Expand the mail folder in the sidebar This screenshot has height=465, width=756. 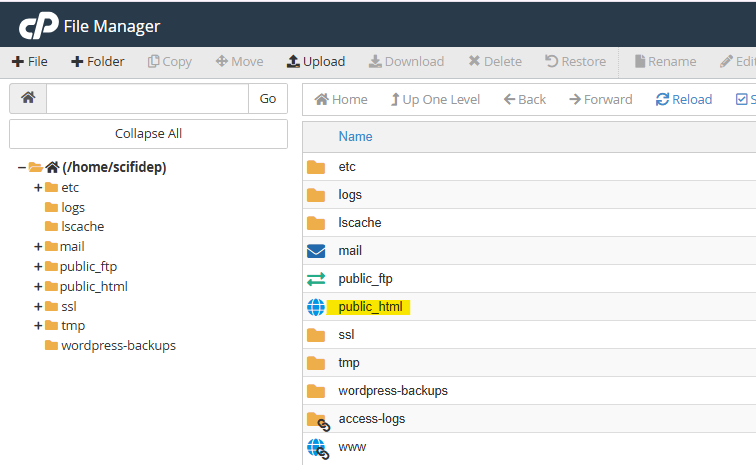[x=38, y=246]
